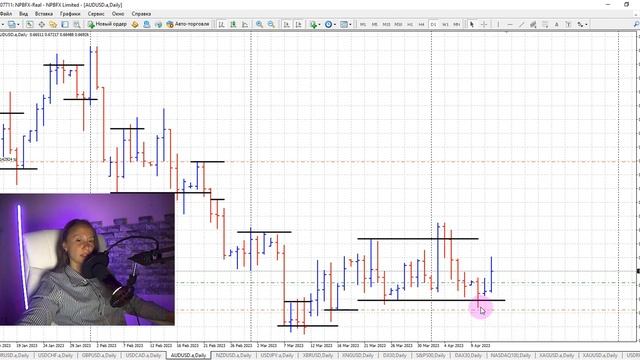
Task: Select the MN timeframe
Action: [457, 24]
